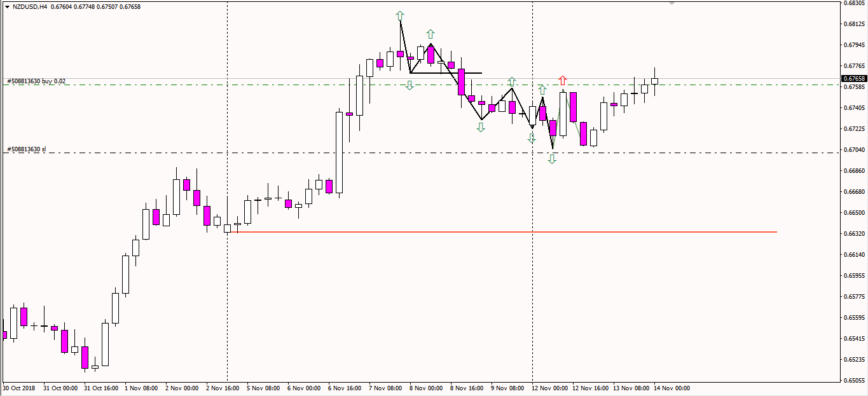Click price scale value 0.65595
Viewport: 868px width, 396px height.
855,318
